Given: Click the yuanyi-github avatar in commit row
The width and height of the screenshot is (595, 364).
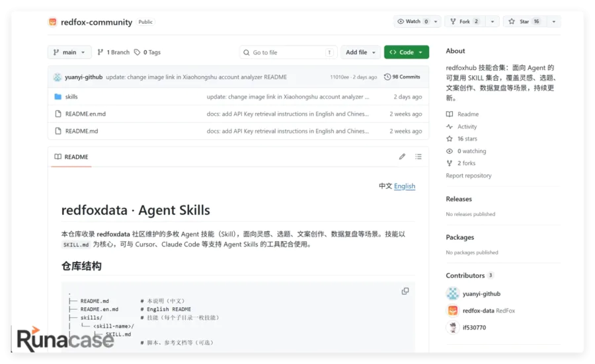Looking at the screenshot, I should point(58,77).
